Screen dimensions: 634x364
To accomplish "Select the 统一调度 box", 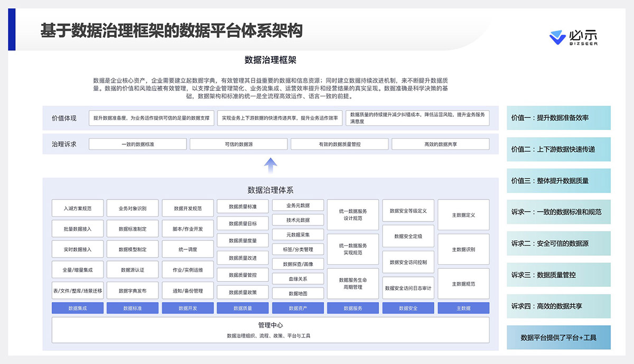I will pyautogui.click(x=188, y=249).
